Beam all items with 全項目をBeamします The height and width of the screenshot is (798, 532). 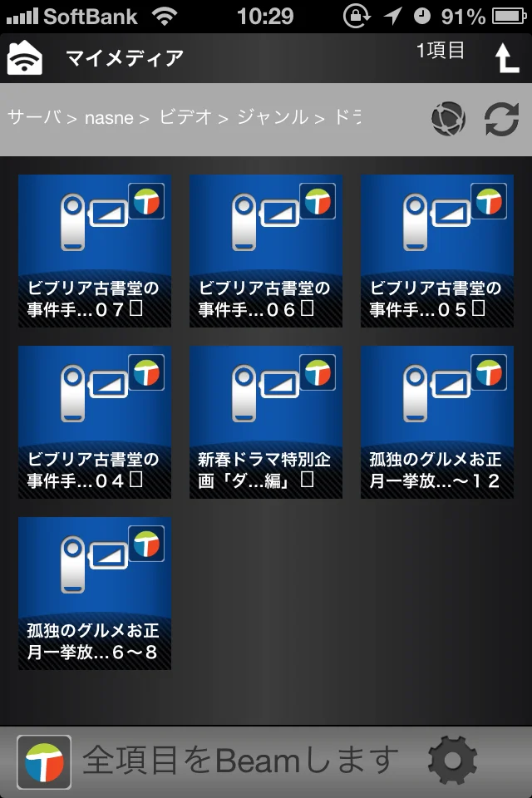[x=240, y=761]
